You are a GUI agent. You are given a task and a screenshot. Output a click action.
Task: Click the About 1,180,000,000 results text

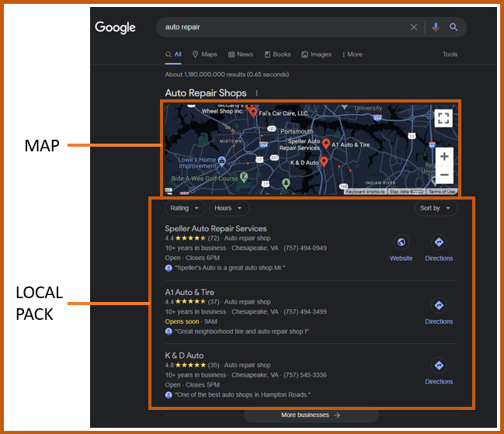[227, 75]
